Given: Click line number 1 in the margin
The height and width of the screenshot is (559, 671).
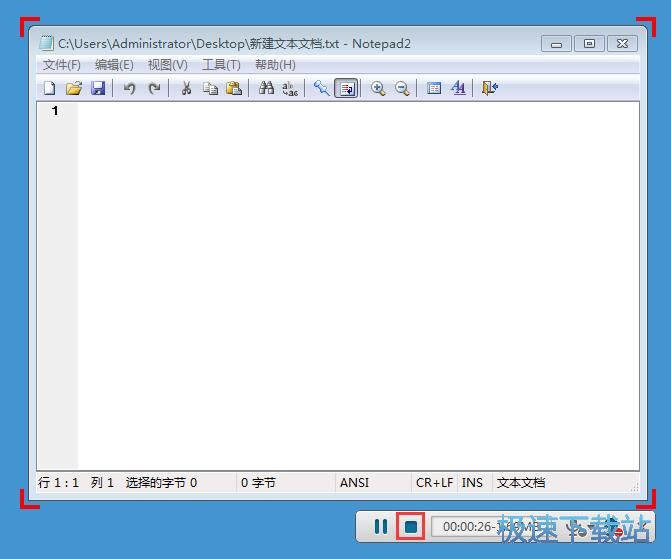Looking at the screenshot, I should coord(55,111).
